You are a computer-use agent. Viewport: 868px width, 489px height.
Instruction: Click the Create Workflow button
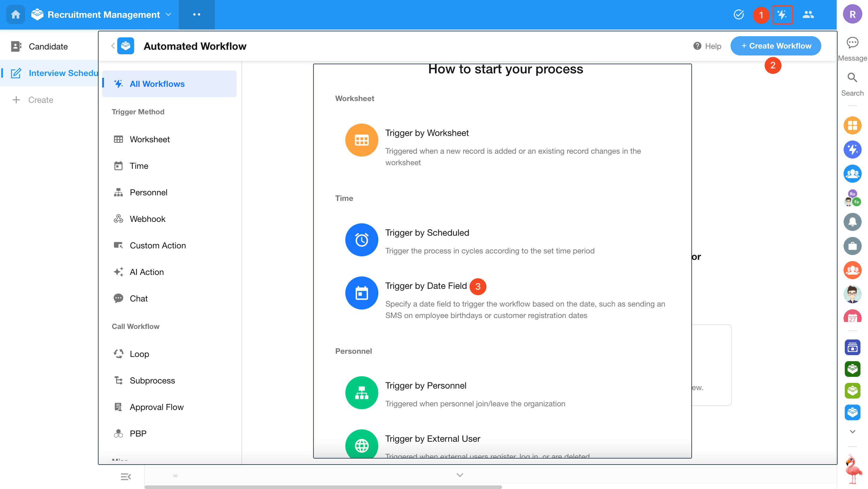point(776,46)
